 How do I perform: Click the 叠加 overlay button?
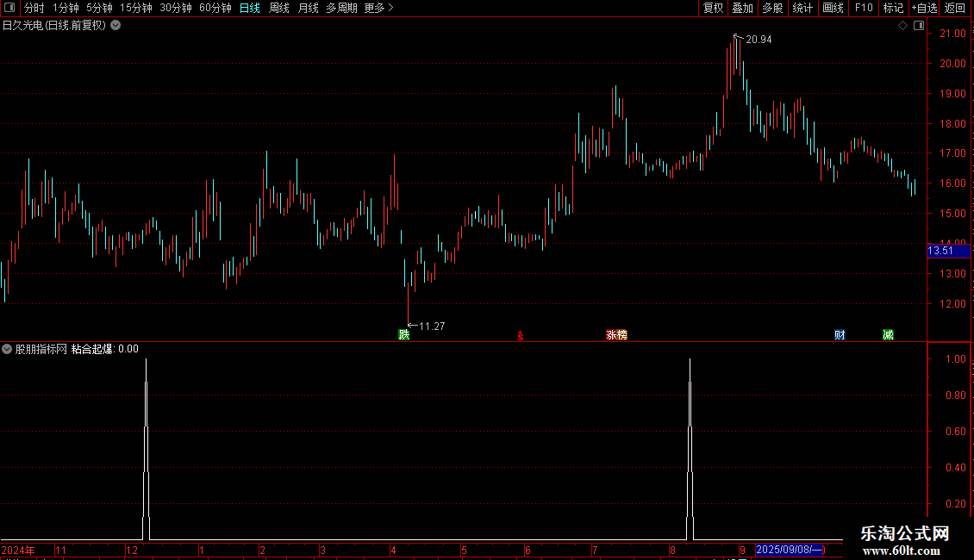[743, 8]
